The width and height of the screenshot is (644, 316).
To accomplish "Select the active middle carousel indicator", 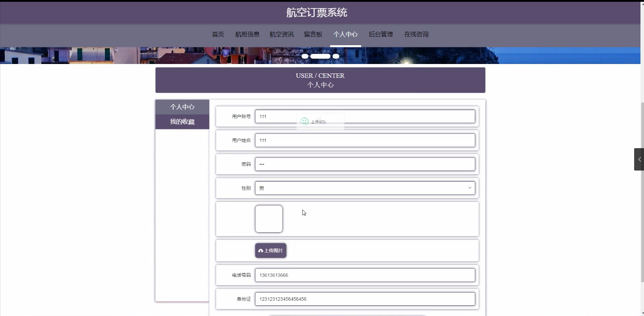I will [x=320, y=56].
